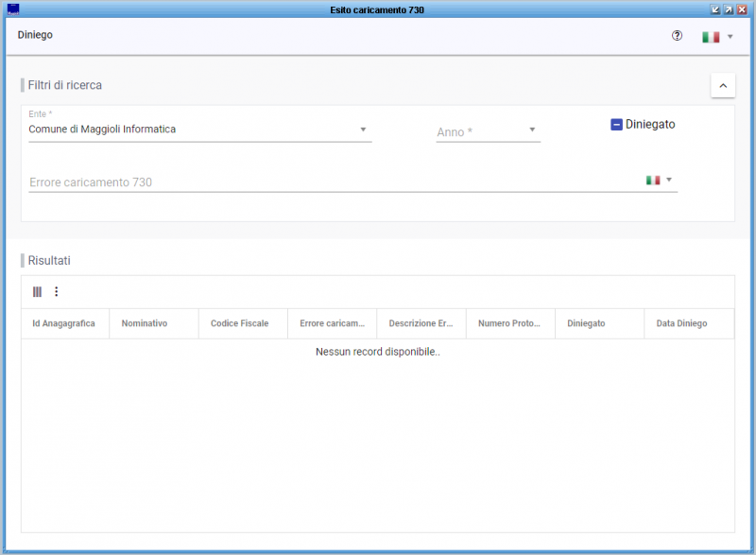Close the Esito caricamento 730 window
756x555 pixels.
click(743, 9)
